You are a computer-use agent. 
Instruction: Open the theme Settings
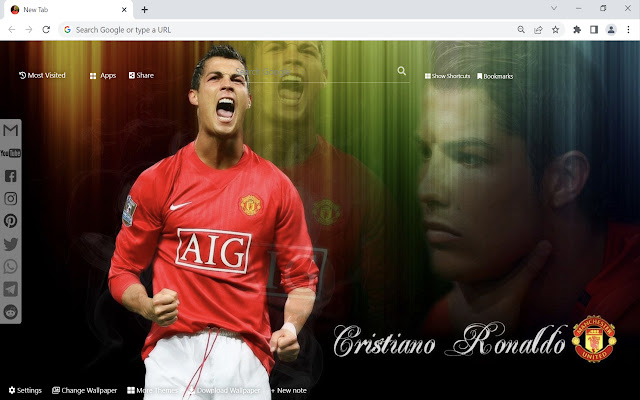[25, 391]
